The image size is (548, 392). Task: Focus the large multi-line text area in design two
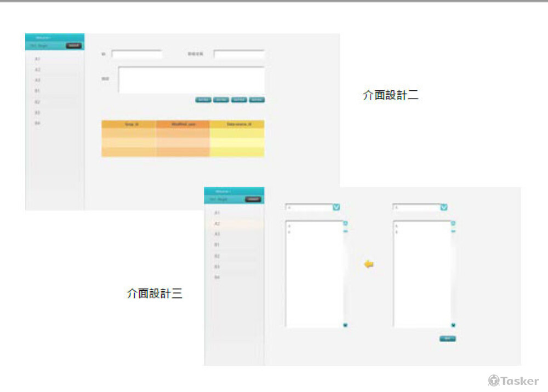[191, 80]
